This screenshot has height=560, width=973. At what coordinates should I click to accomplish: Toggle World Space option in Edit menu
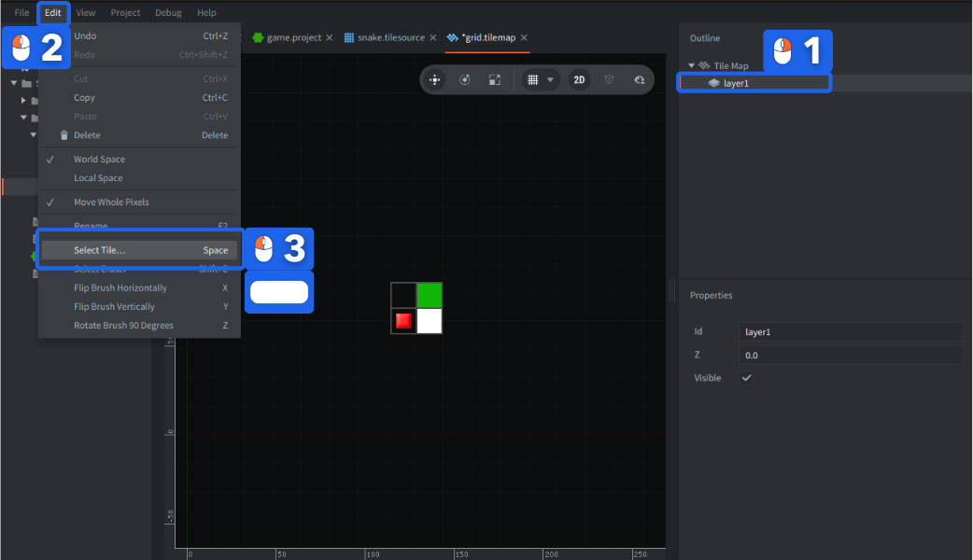[99, 160]
